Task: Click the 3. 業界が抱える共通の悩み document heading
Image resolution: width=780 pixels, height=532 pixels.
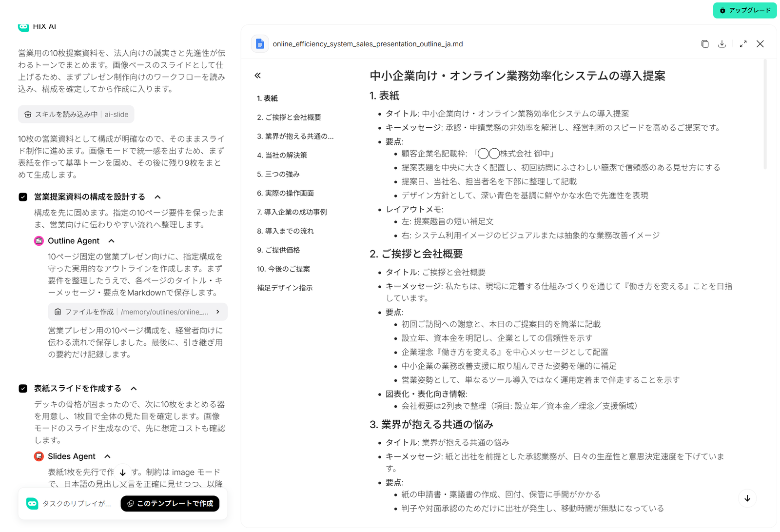Action: [431, 425]
